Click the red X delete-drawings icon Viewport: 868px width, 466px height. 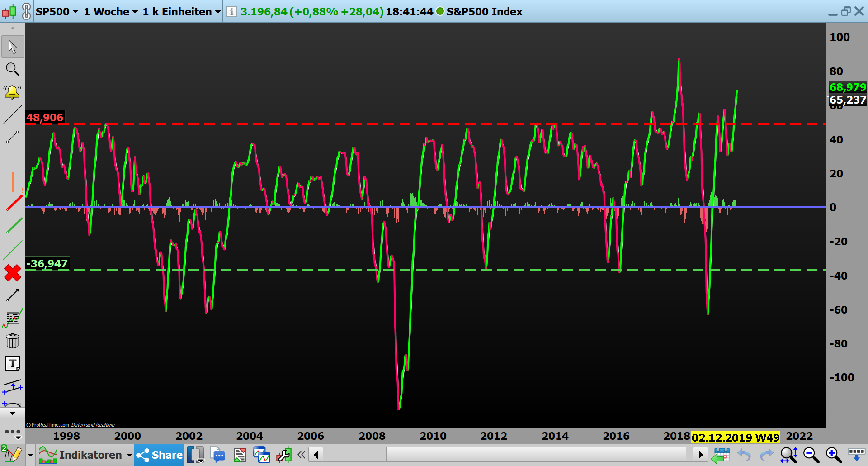pos(12,273)
